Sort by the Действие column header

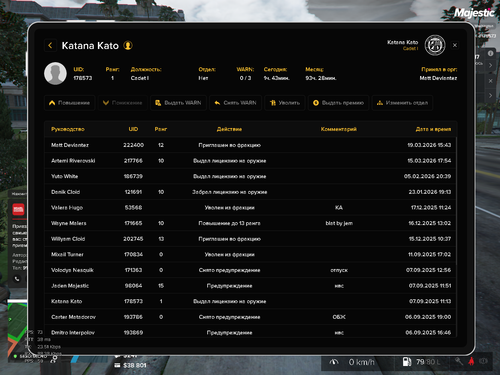229,129
